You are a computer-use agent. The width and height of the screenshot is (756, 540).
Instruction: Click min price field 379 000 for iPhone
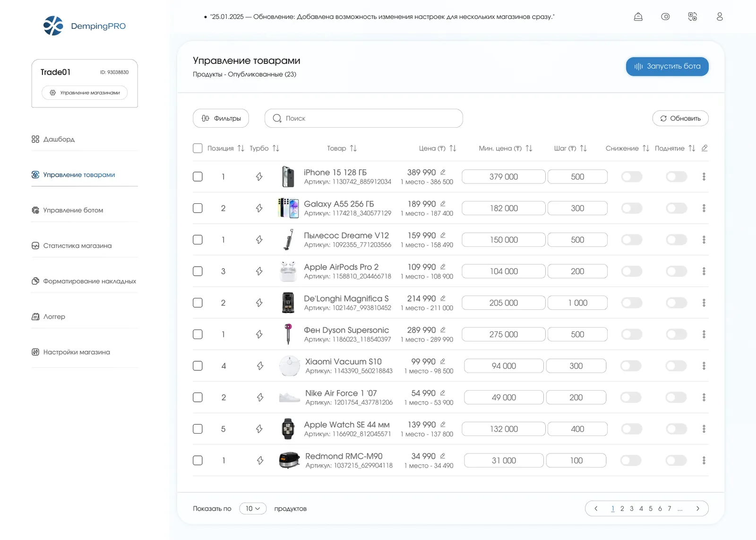coord(504,176)
